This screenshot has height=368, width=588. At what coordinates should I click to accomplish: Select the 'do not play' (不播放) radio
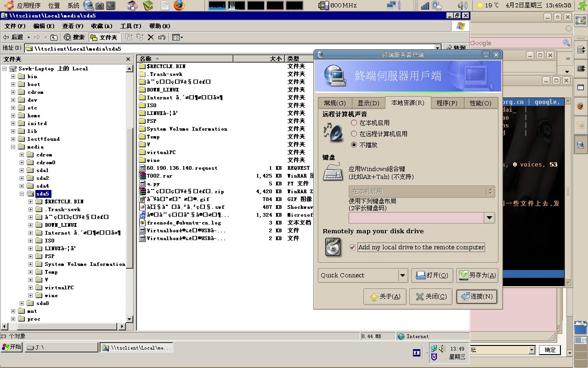[x=354, y=145]
